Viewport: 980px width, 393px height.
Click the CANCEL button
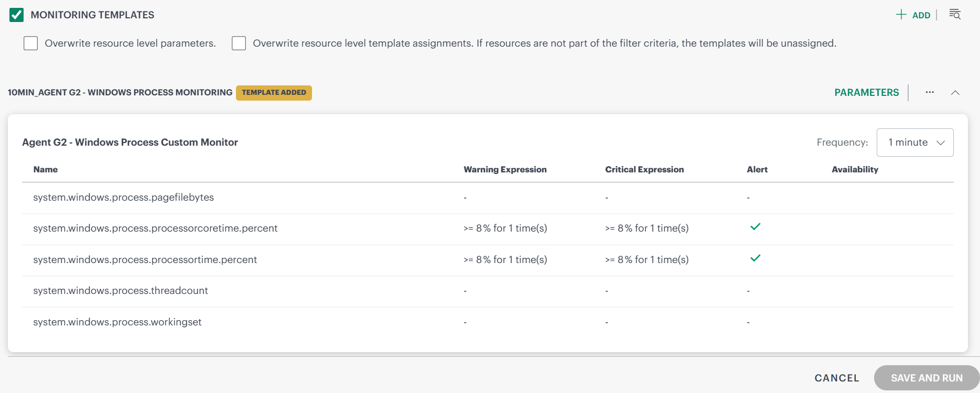point(836,378)
